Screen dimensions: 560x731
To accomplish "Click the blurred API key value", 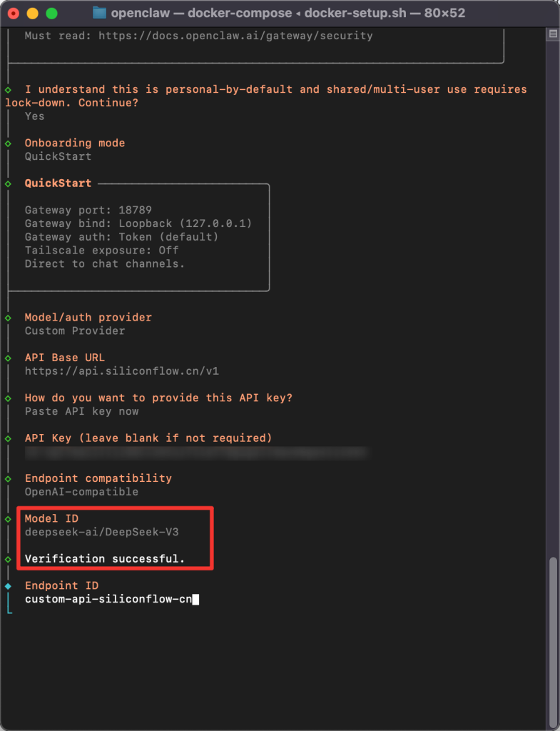I will (x=196, y=452).
